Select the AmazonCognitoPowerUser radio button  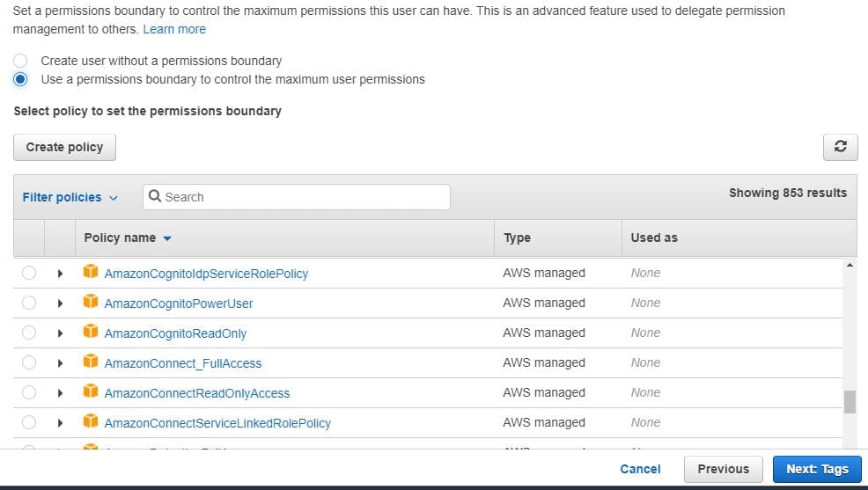[x=29, y=303]
